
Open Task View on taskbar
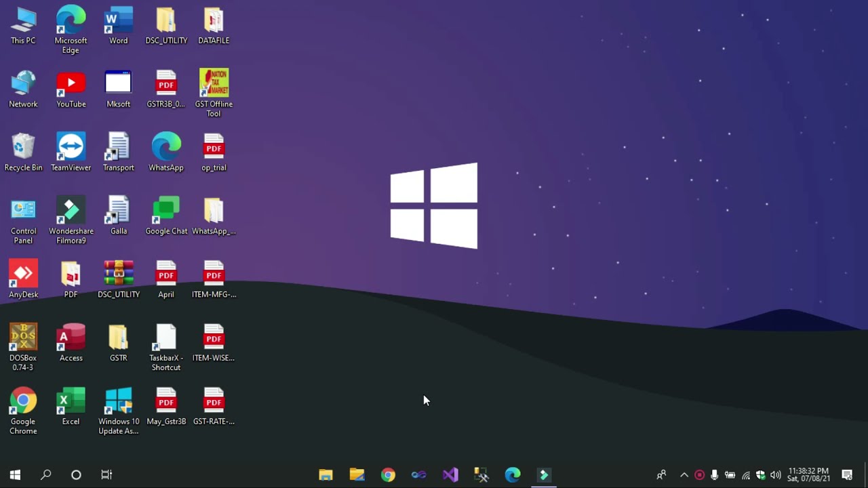106,474
